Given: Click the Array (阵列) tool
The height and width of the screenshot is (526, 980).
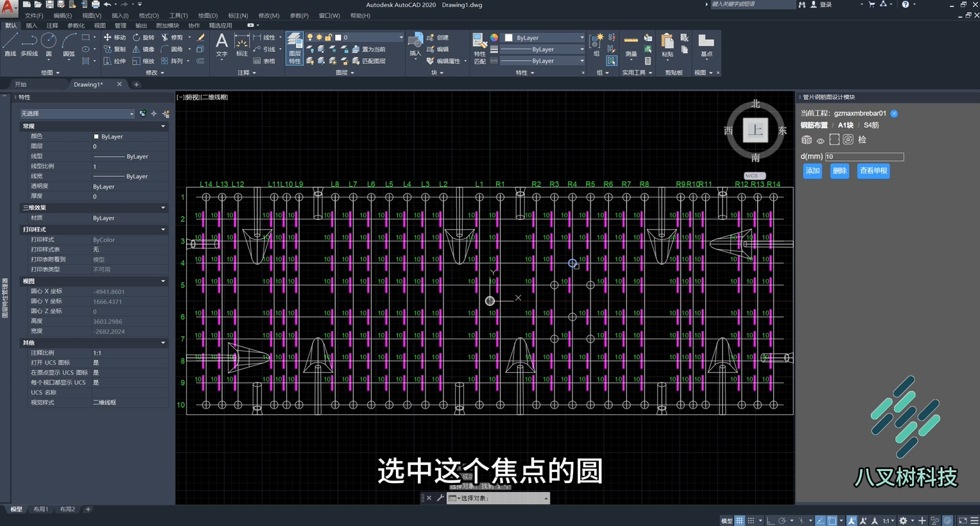Looking at the screenshot, I should [172, 61].
